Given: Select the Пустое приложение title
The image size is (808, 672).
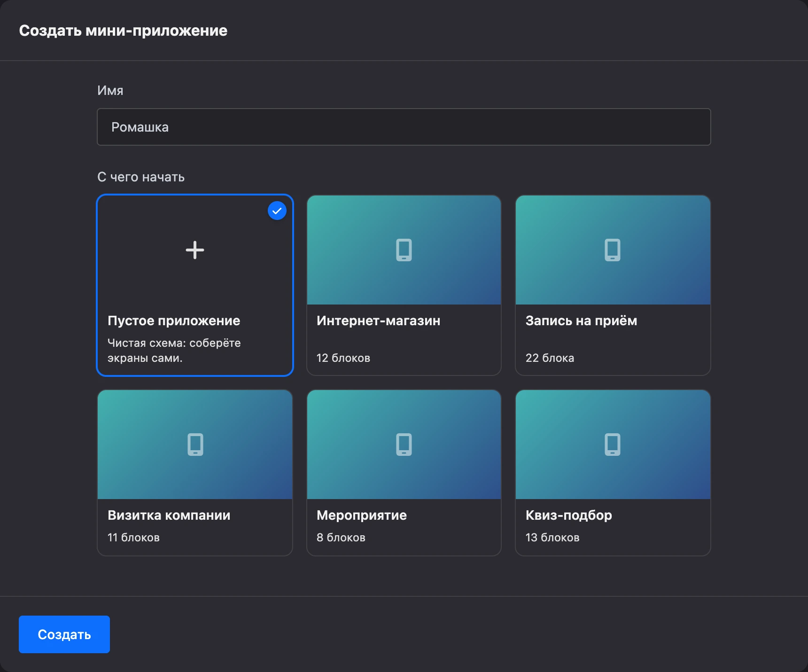Looking at the screenshot, I should [x=174, y=321].
